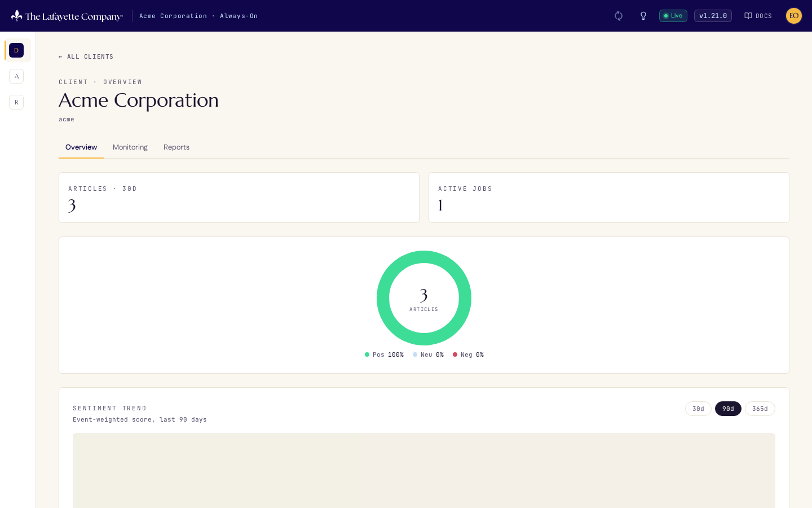Open the Docs link
Screen dimensions: 812x508
click(x=758, y=16)
